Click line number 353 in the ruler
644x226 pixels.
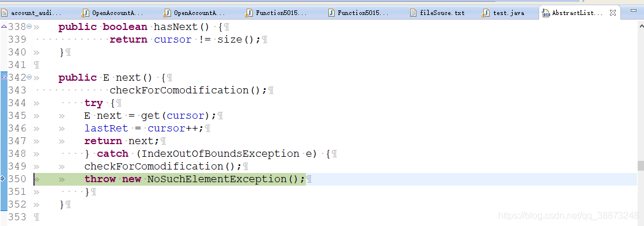[17, 217]
